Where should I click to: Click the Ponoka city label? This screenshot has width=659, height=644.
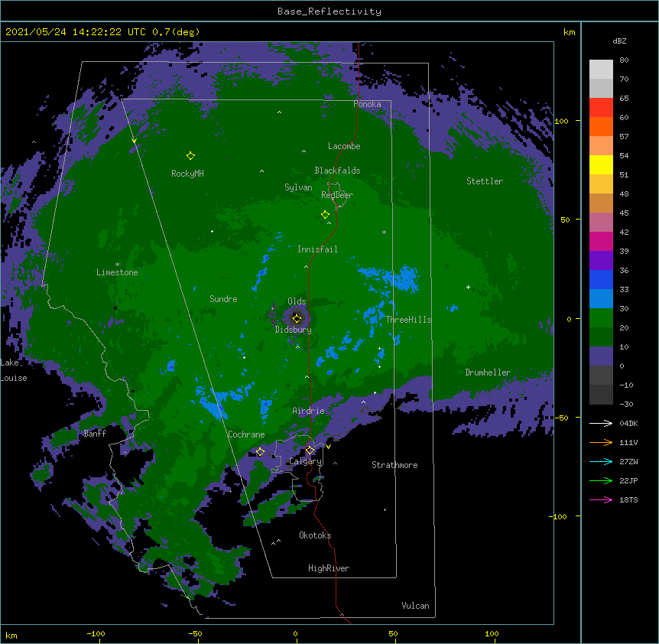coord(367,104)
